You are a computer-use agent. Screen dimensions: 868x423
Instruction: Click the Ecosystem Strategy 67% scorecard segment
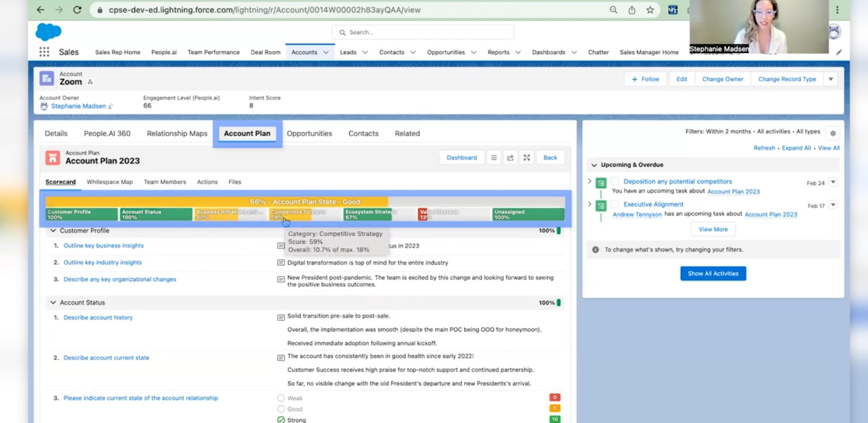pyautogui.click(x=379, y=214)
